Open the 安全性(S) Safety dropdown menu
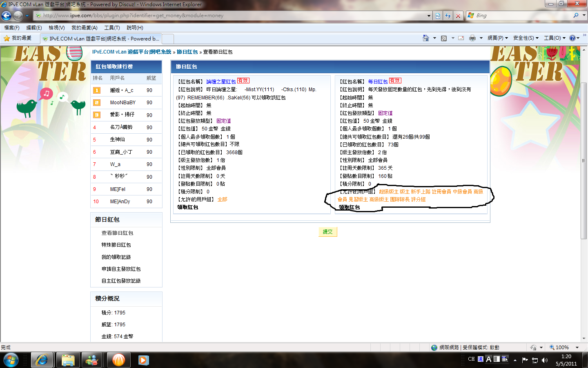Viewport: 588px width, 368px height. tap(526, 38)
